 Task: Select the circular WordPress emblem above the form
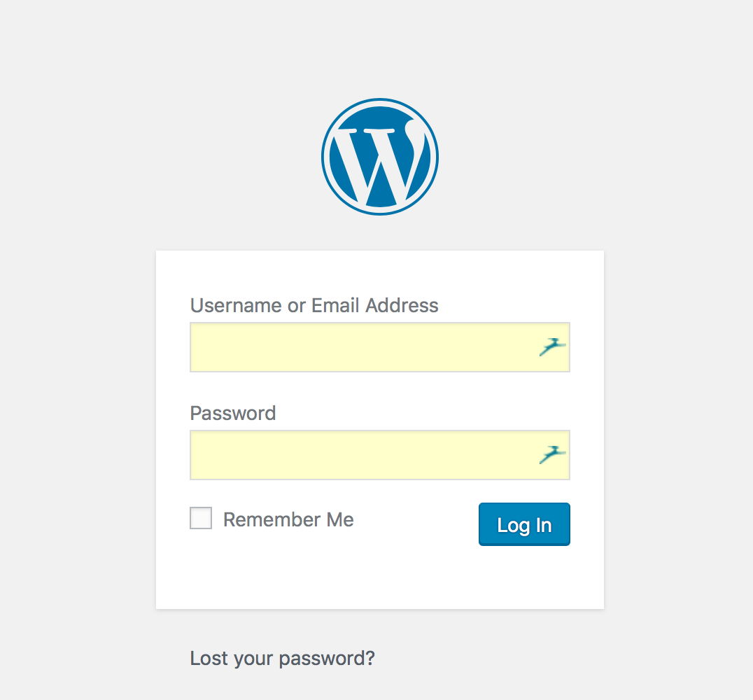pyautogui.click(x=380, y=157)
